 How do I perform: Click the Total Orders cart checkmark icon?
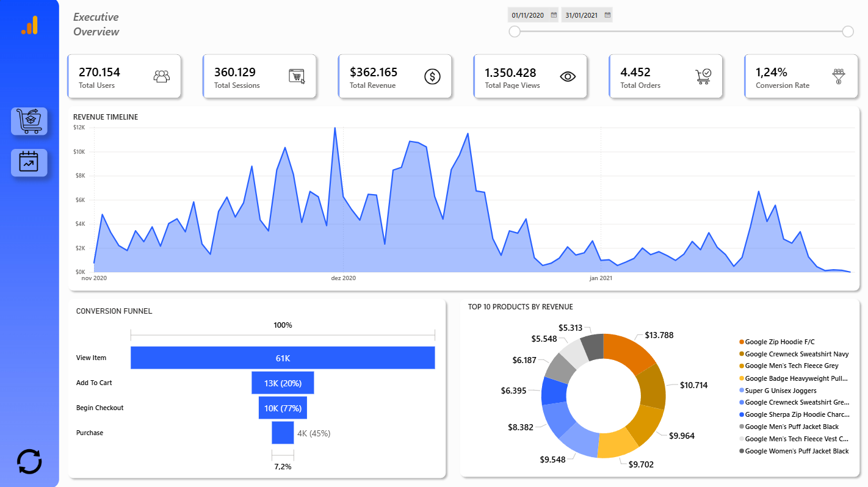point(703,76)
